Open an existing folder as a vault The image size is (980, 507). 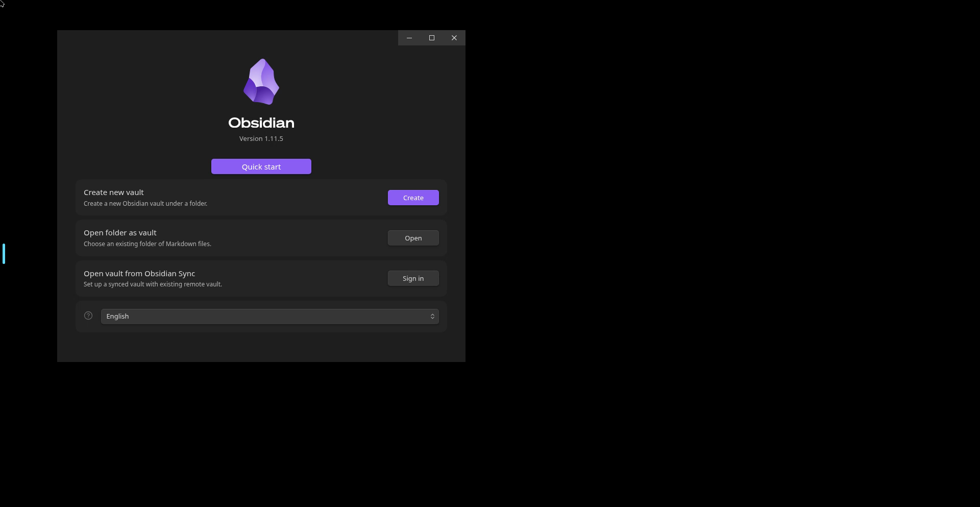tap(413, 238)
